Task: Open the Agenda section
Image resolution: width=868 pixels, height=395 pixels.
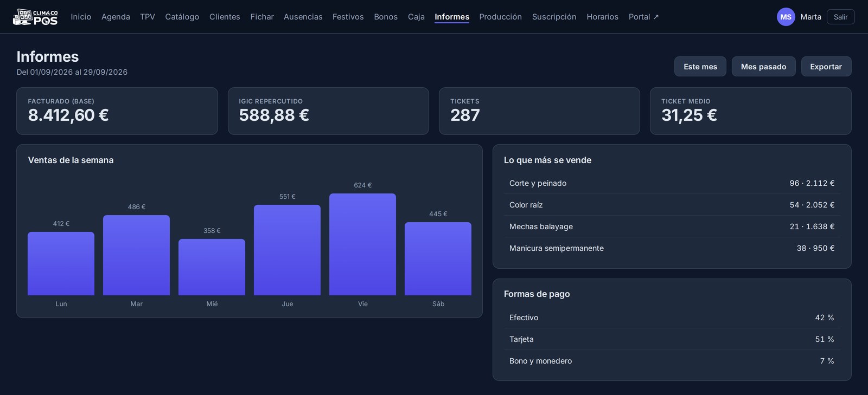Action: (116, 17)
